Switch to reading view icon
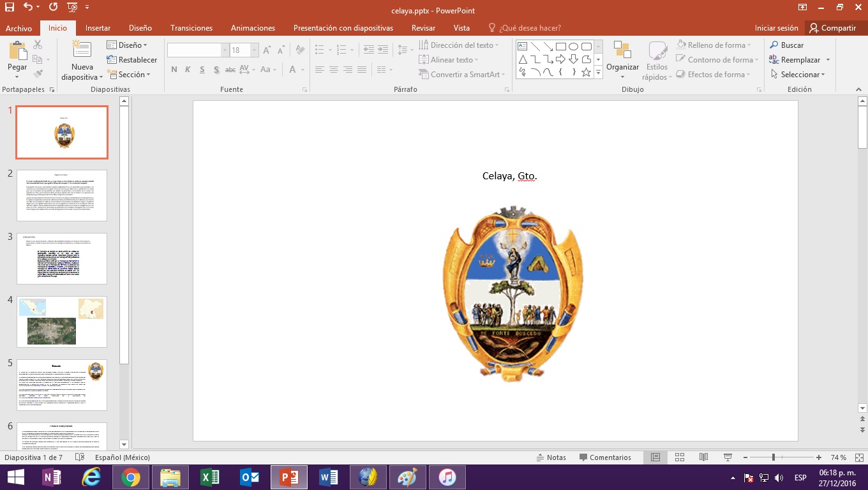 coord(703,457)
